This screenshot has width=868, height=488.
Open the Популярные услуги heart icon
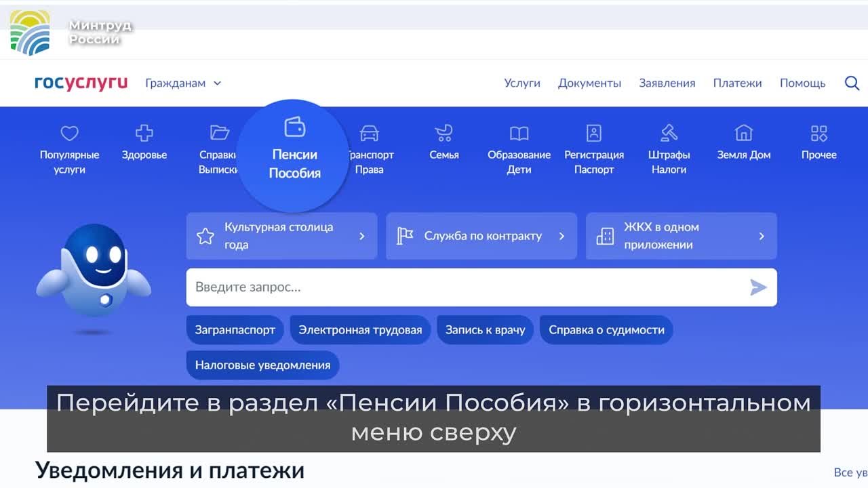coord(69,133)
